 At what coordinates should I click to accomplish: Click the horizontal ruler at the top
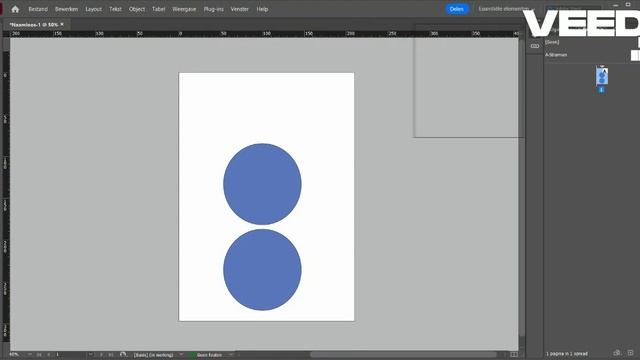[x=264, y=33]
